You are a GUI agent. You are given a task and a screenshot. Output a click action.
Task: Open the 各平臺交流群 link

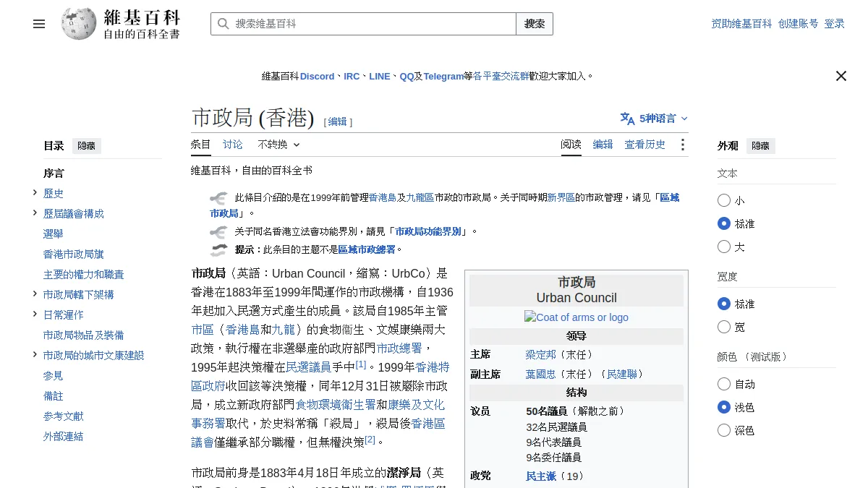[501, 76]
